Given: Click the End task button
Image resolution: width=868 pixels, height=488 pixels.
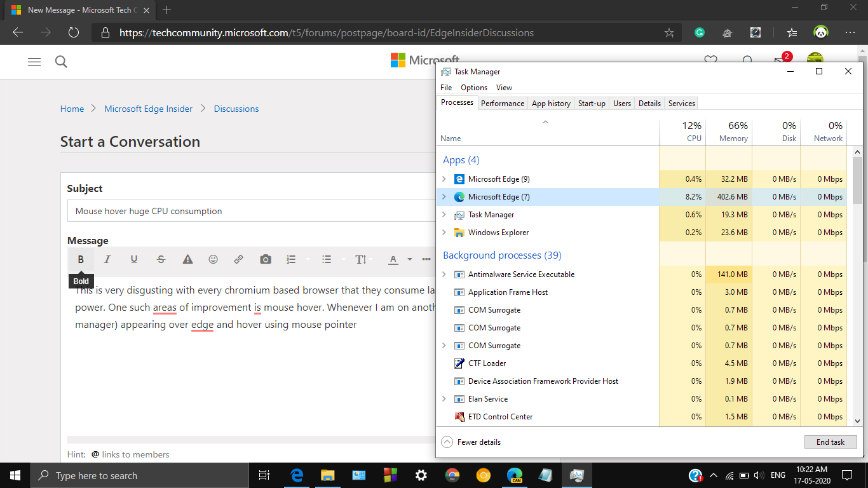Looking at the screenshot, I should (831, 442).
